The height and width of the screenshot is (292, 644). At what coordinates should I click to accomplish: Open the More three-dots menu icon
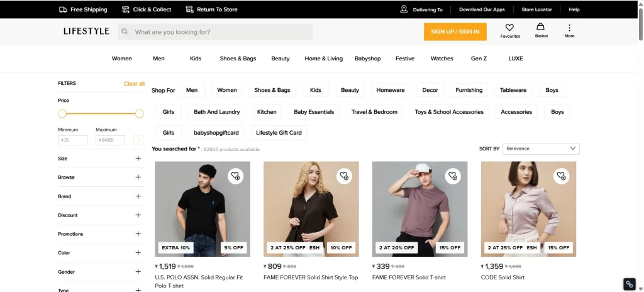(569, 28)
